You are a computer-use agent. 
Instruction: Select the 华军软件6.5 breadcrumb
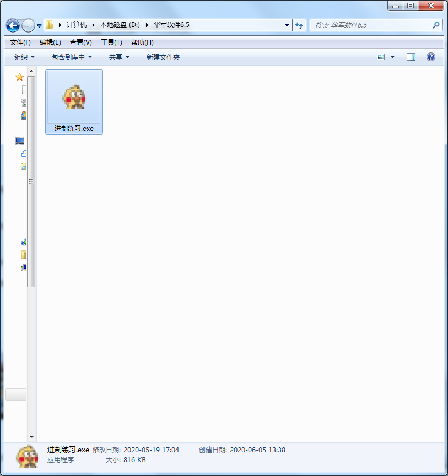tap(171, 25)
